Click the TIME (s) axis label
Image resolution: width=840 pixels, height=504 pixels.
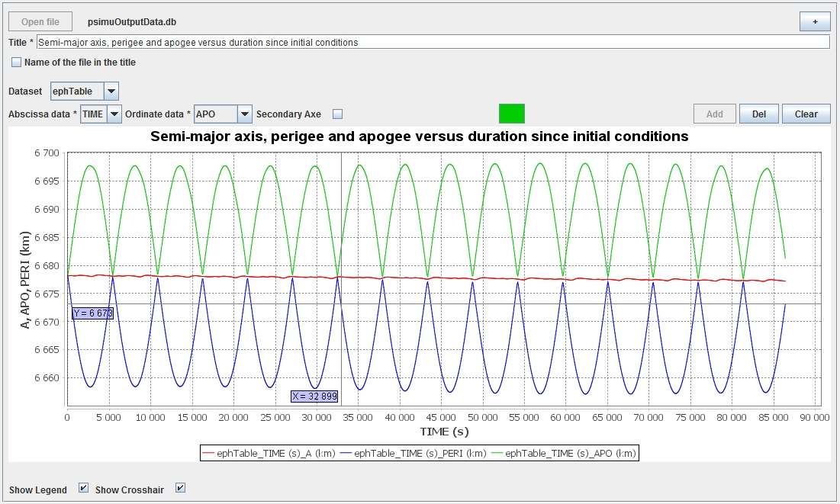coord(444,432)
